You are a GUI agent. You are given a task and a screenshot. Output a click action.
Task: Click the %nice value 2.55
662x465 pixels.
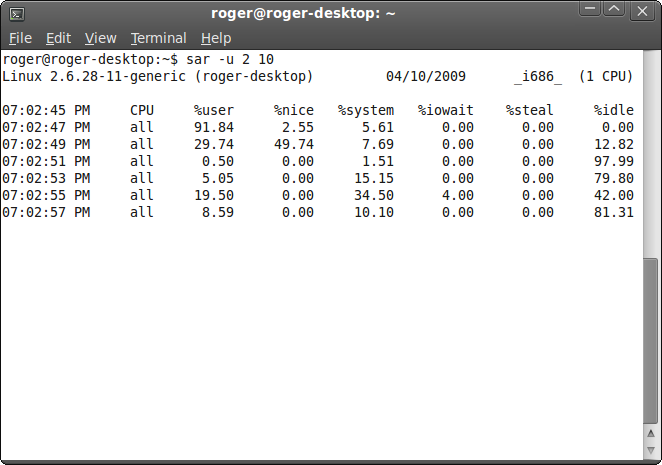(298, 127)
